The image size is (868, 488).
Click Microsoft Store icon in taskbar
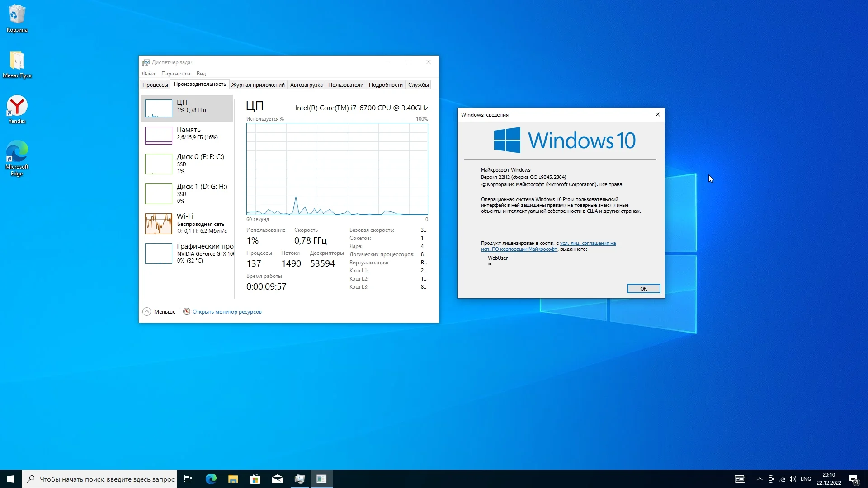coord(255,479)
